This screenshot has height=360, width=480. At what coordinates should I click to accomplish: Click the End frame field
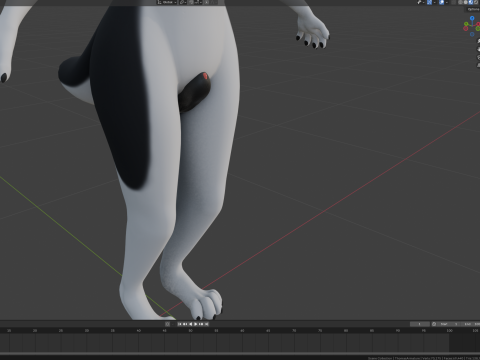point(470,324)
